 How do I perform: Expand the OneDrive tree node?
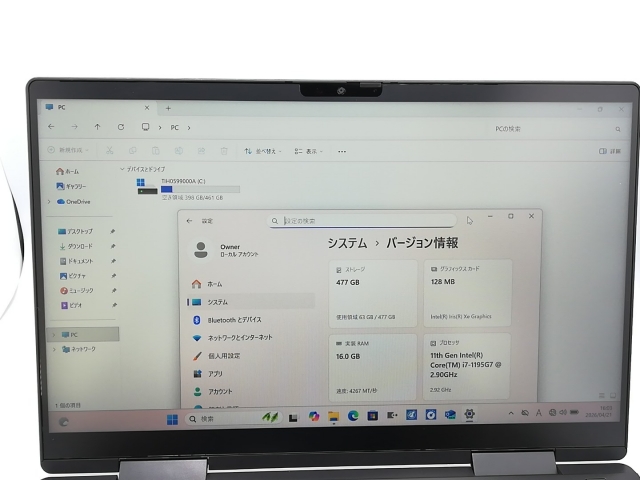point(49,202)
